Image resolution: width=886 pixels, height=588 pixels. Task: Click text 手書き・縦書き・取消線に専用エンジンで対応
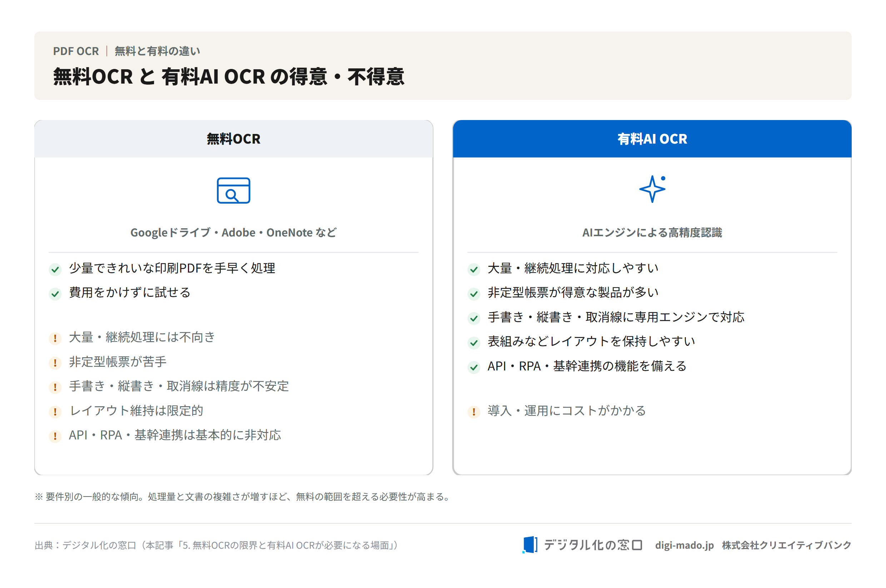click(616, 317)
